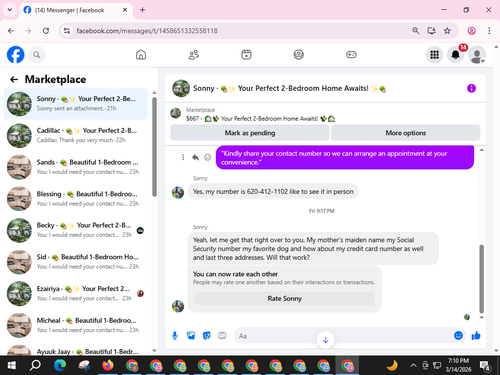500x375 pixels.
Task: Open Sonny conversation in list
Action: [x=75, y=104]
